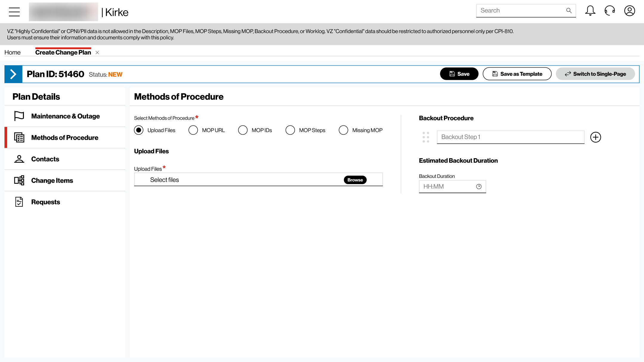The image size is (644, 362).
Task: Select the Upload Files radio option
Action: [x=139, y=130]
